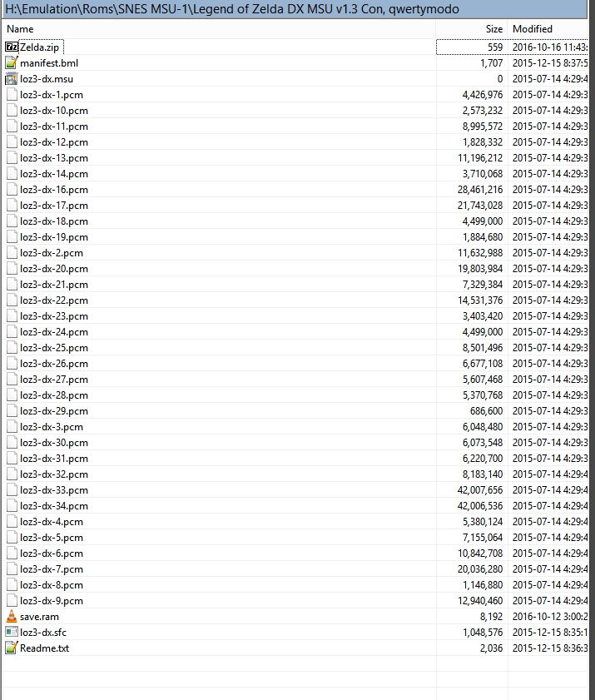Click the 7z archive icon beside Zelda.zip

(12, 47)
